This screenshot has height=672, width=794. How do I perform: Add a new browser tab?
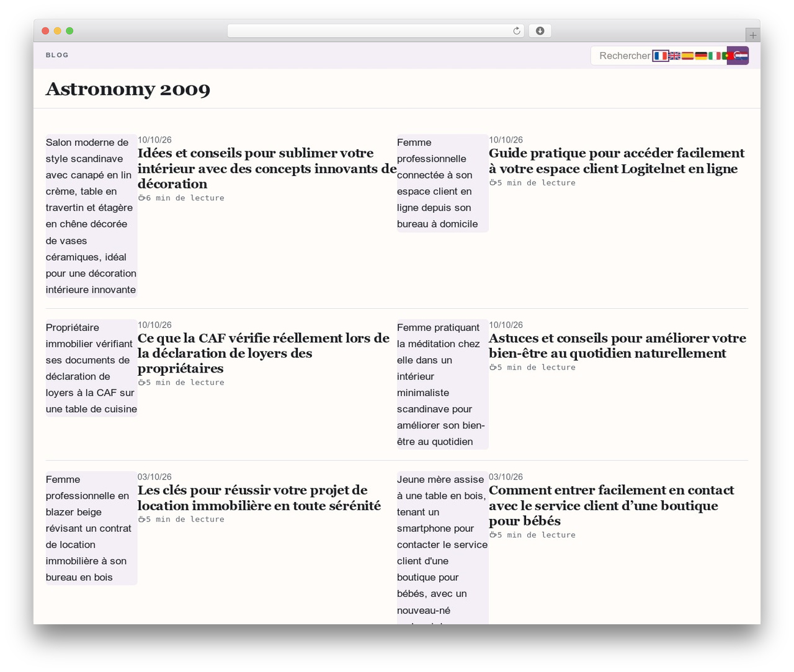click(753, 35)
